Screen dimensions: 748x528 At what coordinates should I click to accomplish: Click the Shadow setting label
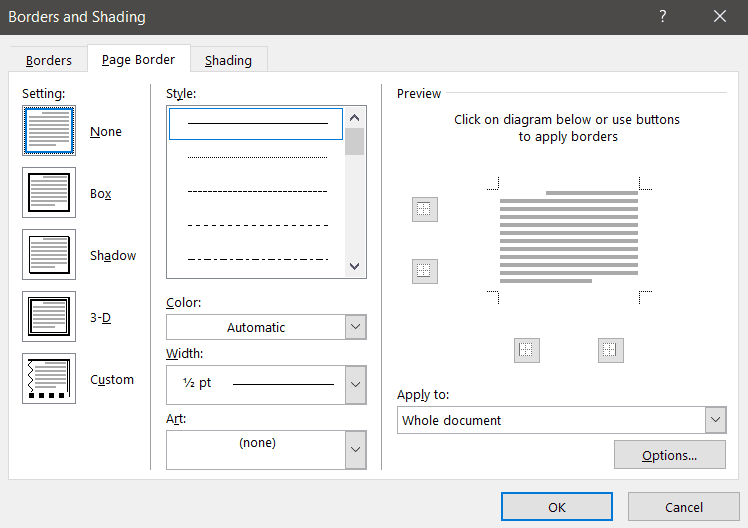[x=113, y=256]
